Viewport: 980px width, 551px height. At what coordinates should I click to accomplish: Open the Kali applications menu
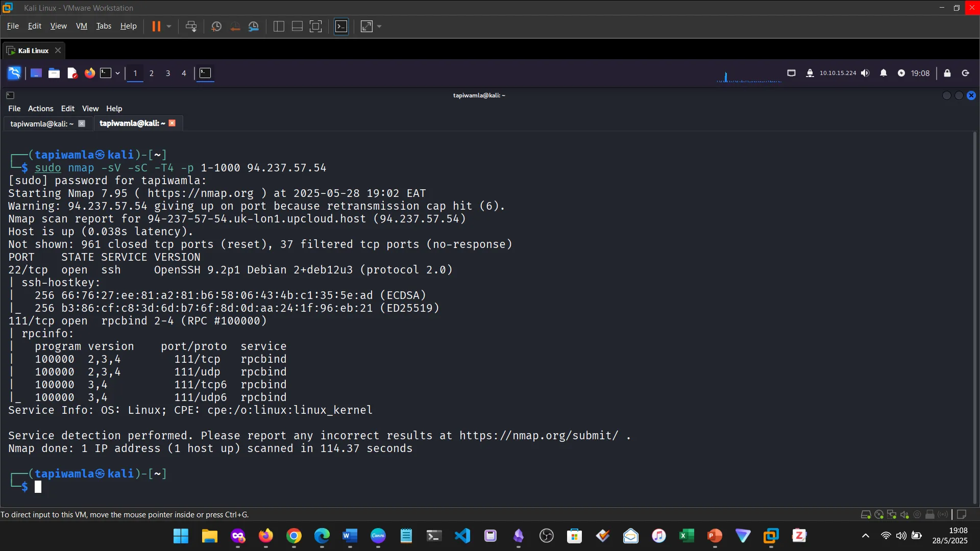14,73
